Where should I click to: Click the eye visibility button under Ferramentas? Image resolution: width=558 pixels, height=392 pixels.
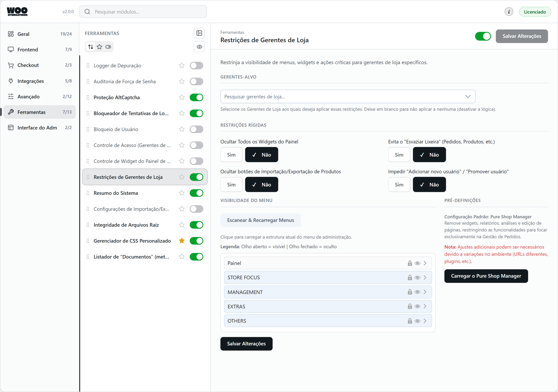click(x=199, y=47)
